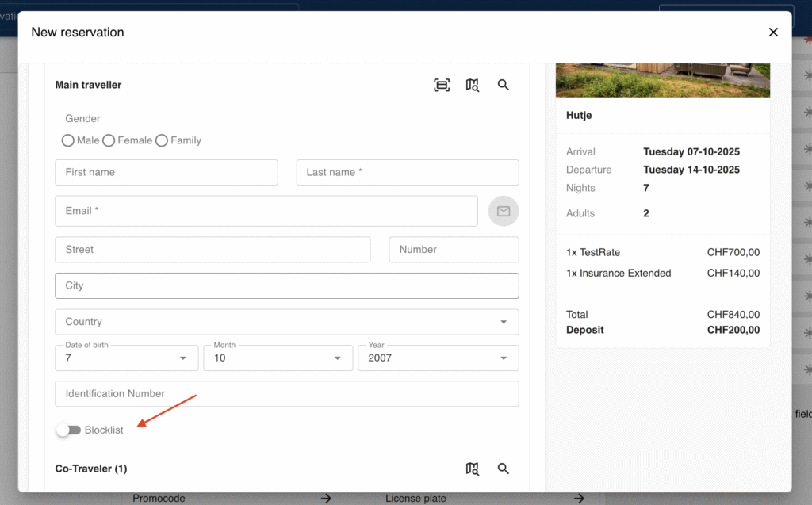Click the magnifier search icon in Main traveller
This screenshot has width=812, height=505.
[504, 85]
